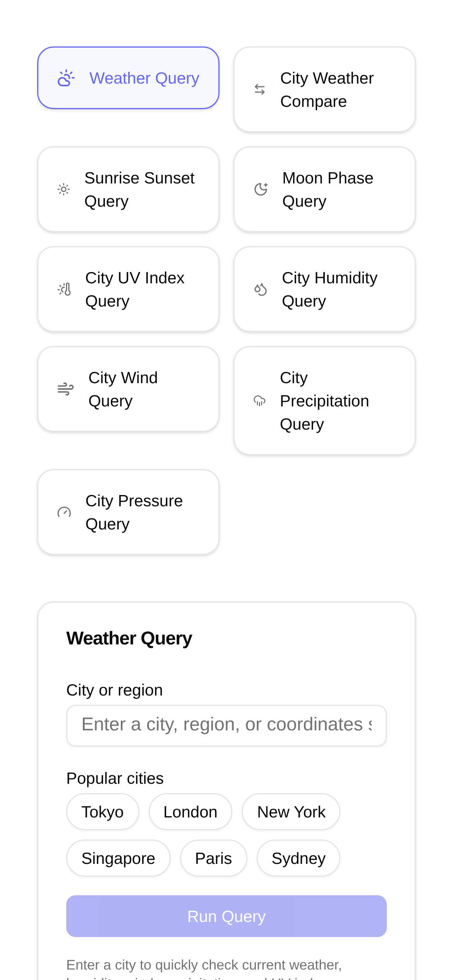453x980 pixels.
Task: Click the wind icon for City Wind Query
Action: click(65, 389)
